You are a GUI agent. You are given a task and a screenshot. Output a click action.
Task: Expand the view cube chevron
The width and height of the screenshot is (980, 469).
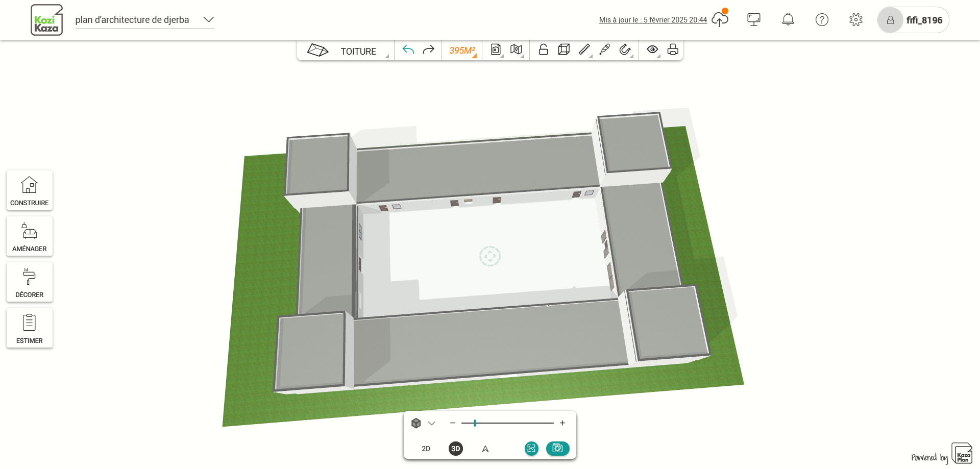point(431,423)
